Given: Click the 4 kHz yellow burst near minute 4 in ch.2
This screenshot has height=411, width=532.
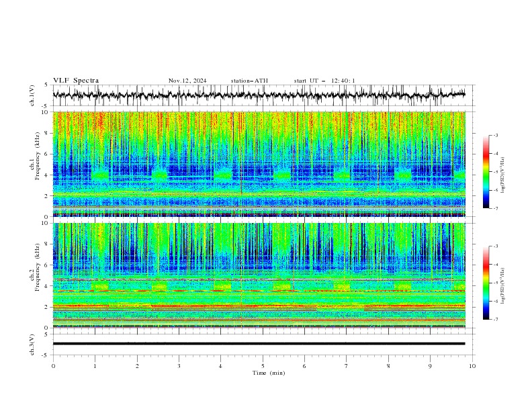Looking at the screenshot, I should pos(222,286).
